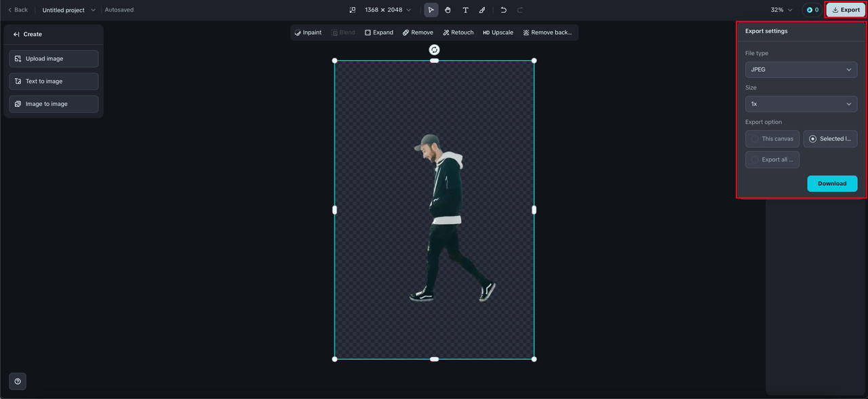Open the Untitled project name menu
Viewport: 868px width, 399px height.
pos(68,10)
